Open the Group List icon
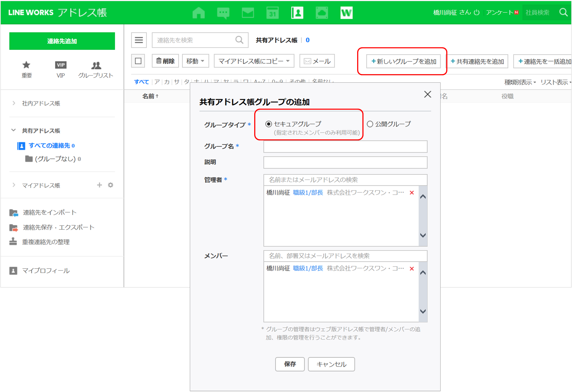 pos(96,66)
